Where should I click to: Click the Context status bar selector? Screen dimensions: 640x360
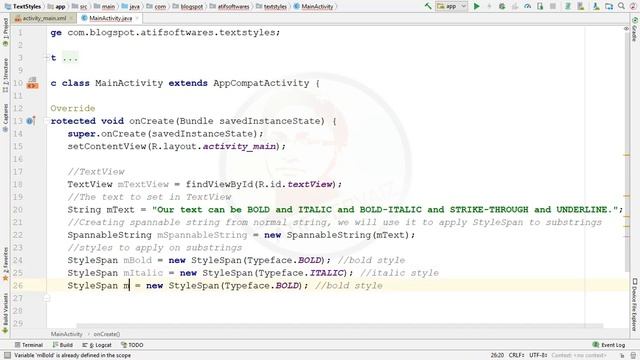(x=580, y=356)
